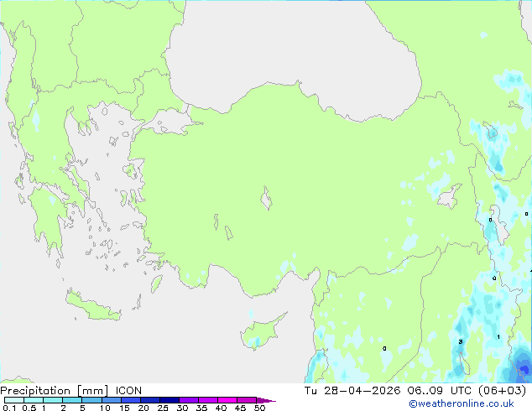Click the '35' legend value
The height and width of the screenshot is (411, 532).
tap(201, 408)
